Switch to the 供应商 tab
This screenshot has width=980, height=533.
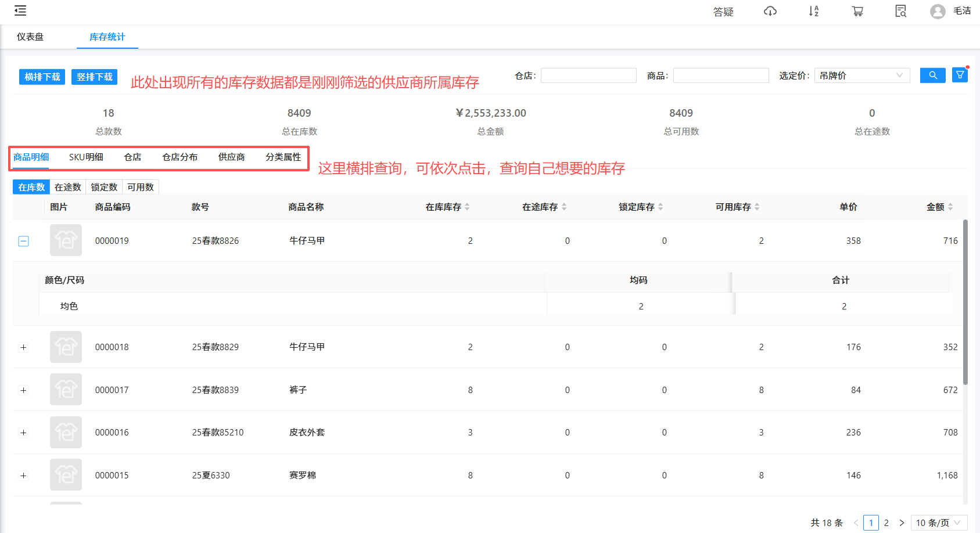(x=231, y=157)
